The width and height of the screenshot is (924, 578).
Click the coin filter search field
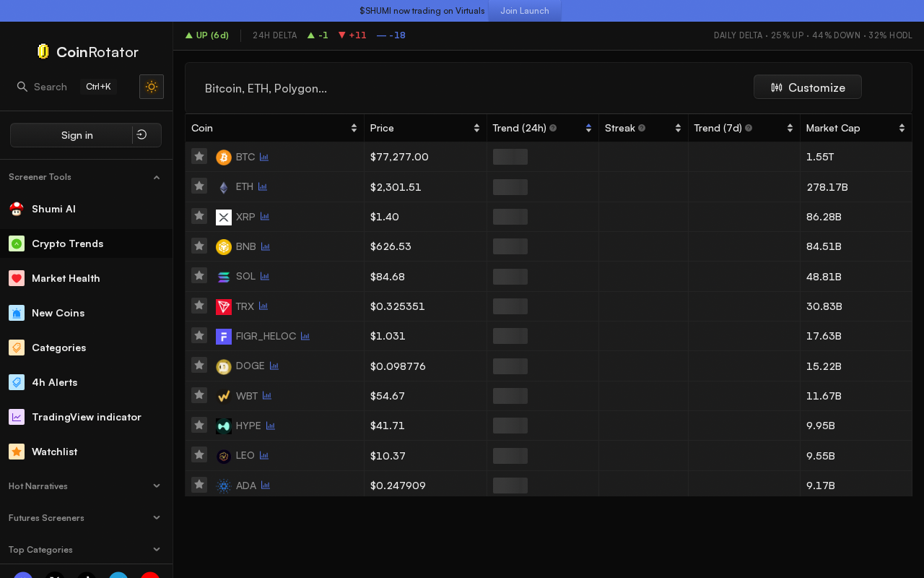433,88
